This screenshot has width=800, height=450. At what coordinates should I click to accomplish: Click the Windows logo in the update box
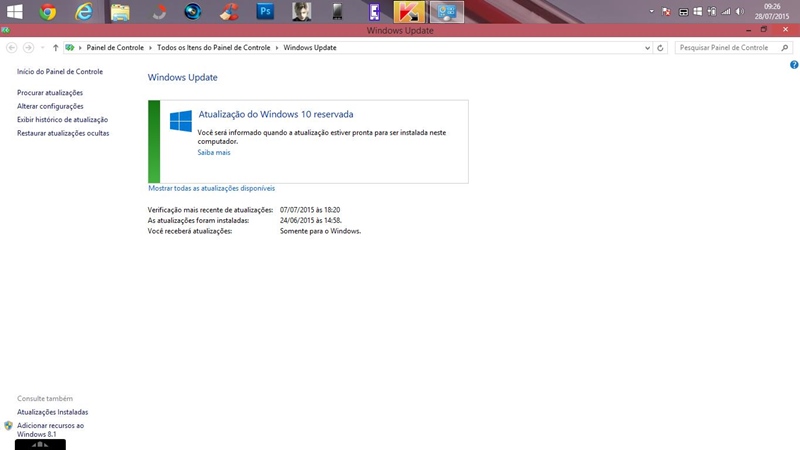[181, 121]
